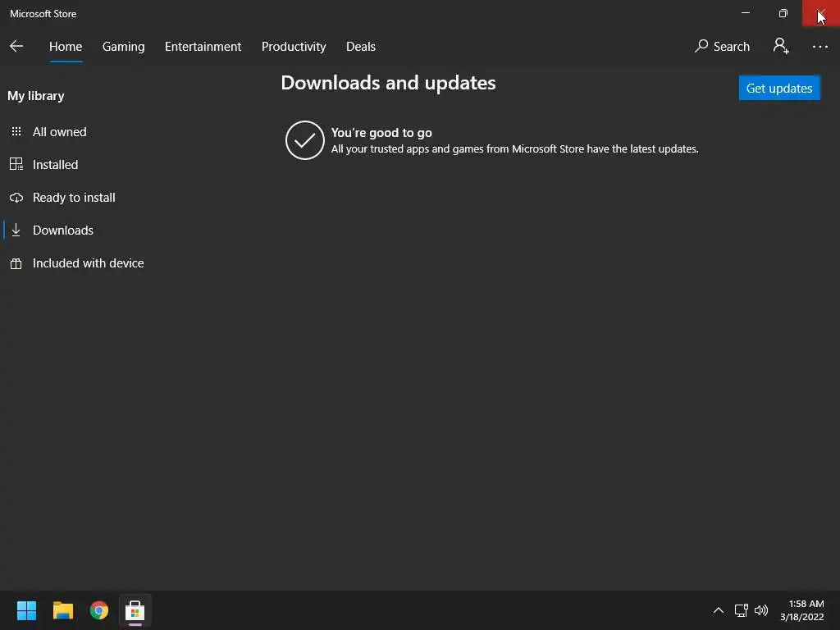
Task: Click the 'You're good to go' text
Action: (381, 132)
